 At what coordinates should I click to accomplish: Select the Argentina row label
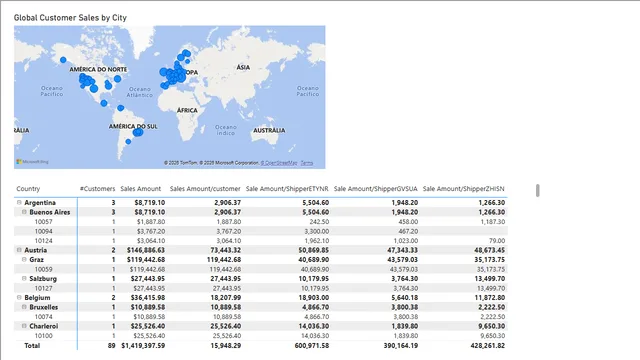click(40, 202)
